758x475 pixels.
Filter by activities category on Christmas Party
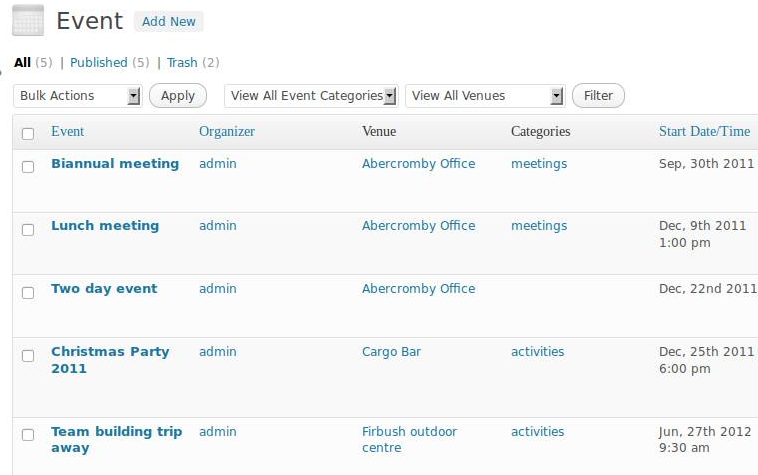(x=538, y=351)
